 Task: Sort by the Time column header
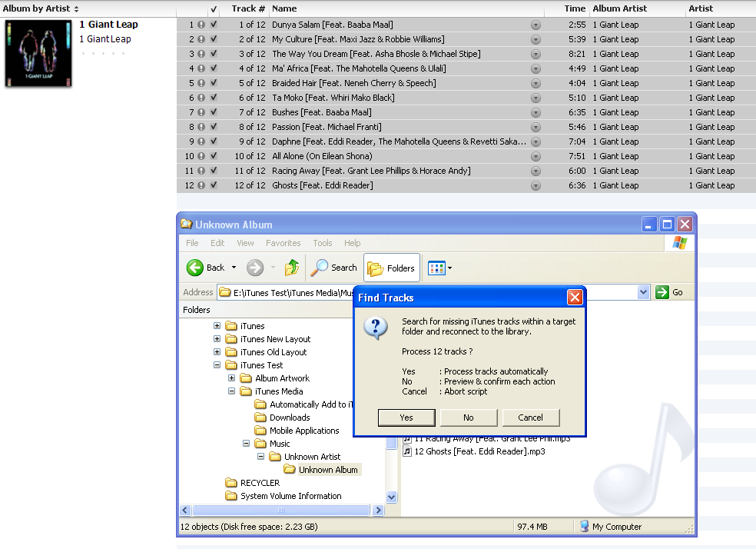[575, 8]
